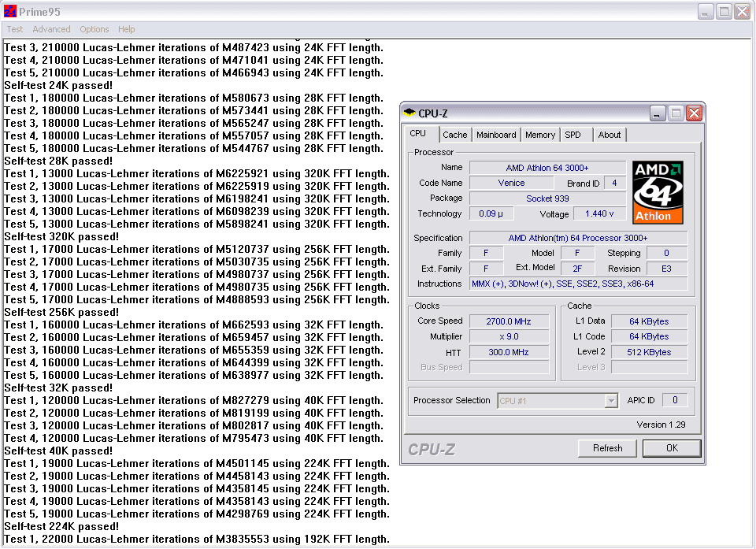Click the Stepping value 0
The width and height of the screenshot is (756, 549).
pos(666,254)
